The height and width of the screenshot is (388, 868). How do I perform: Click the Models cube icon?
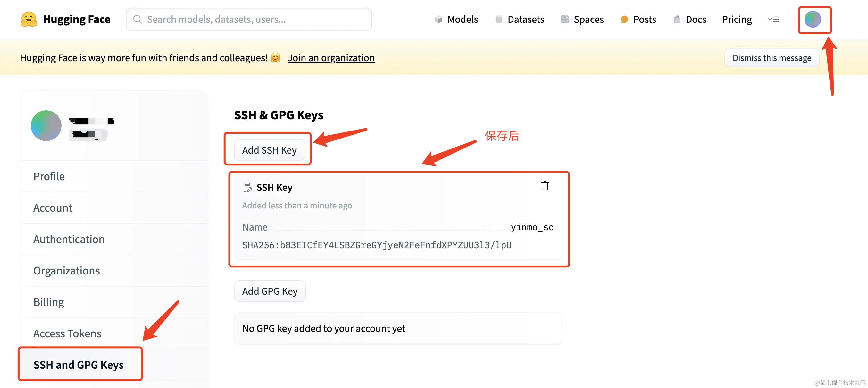[x=438, y=20]
